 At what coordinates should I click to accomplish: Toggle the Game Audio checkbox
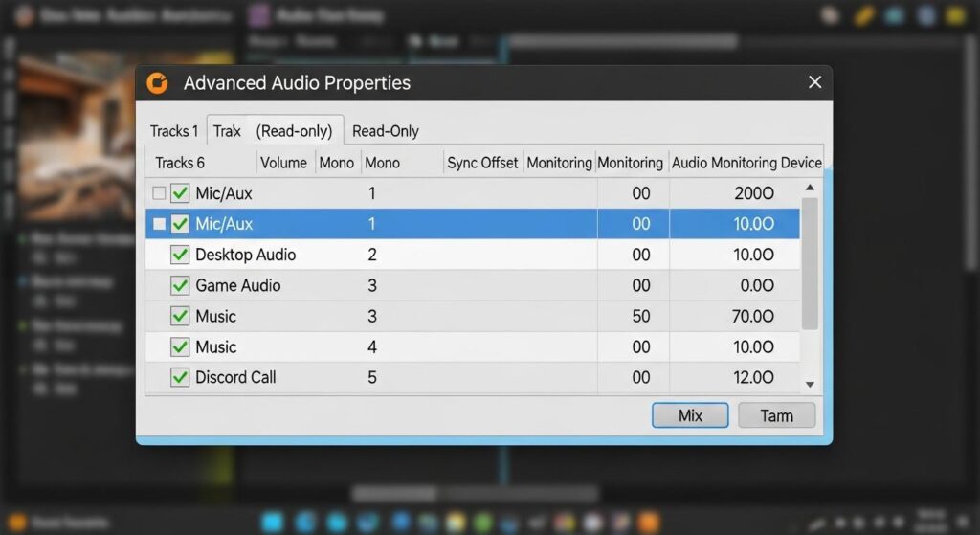coord(179,285)
